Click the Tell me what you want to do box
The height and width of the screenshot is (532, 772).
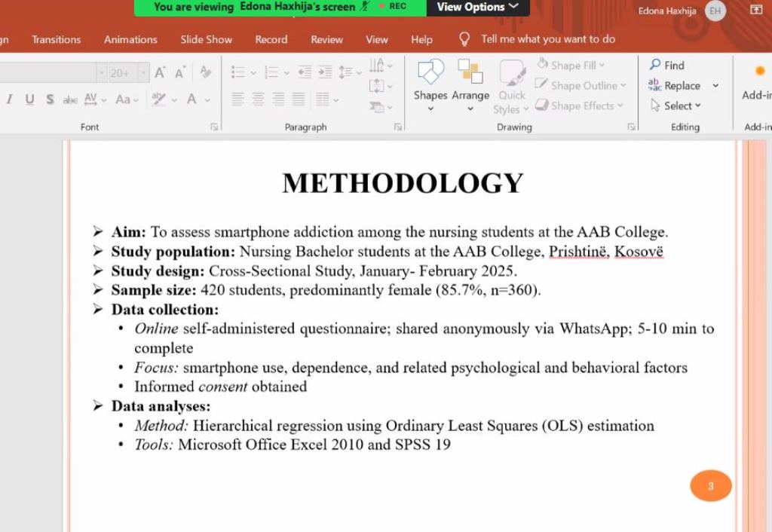[x=547, y=39]
